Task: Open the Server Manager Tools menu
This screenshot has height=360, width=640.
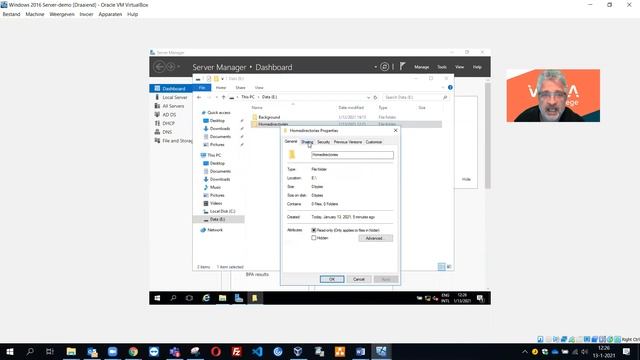Action: pos(442,67)
